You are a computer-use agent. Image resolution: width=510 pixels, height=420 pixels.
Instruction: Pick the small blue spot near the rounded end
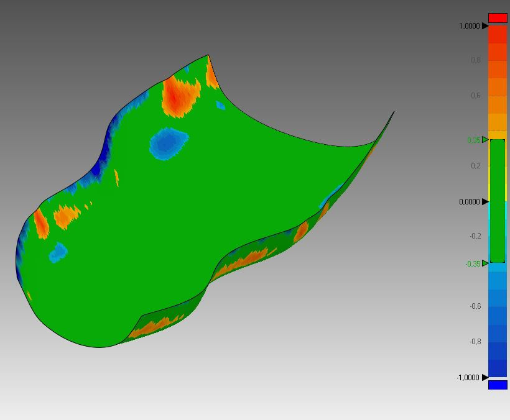[x=58, y=252]
